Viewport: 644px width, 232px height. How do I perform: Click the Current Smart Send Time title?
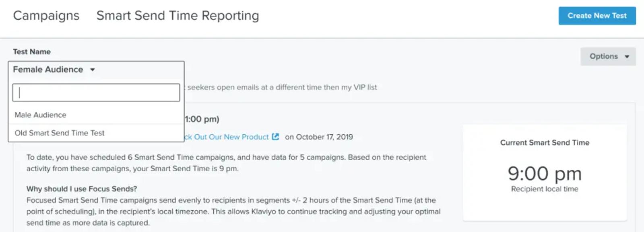click(545, 142)
